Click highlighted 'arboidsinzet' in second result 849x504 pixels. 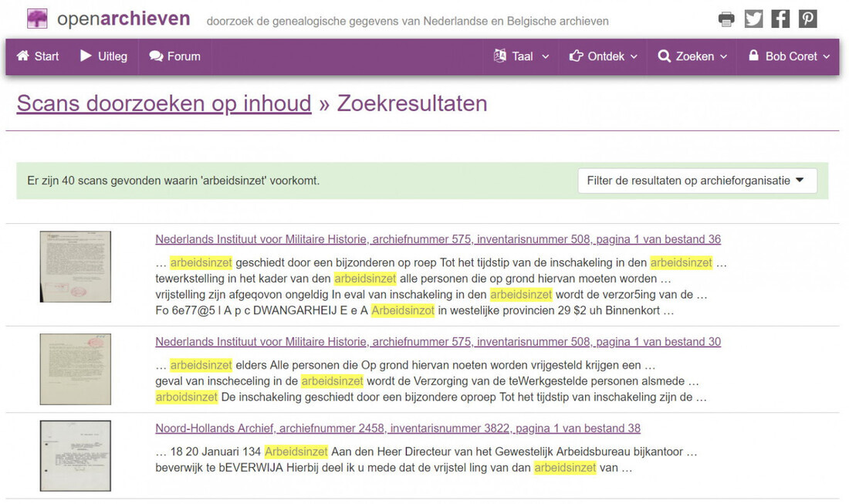[x=186, y=397]
